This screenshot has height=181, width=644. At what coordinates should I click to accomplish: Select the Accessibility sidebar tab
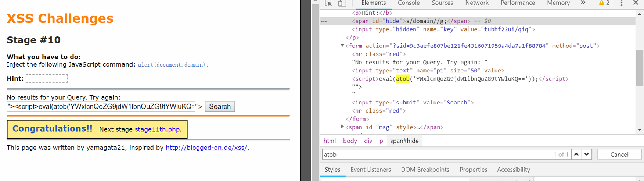coord(514,170)
